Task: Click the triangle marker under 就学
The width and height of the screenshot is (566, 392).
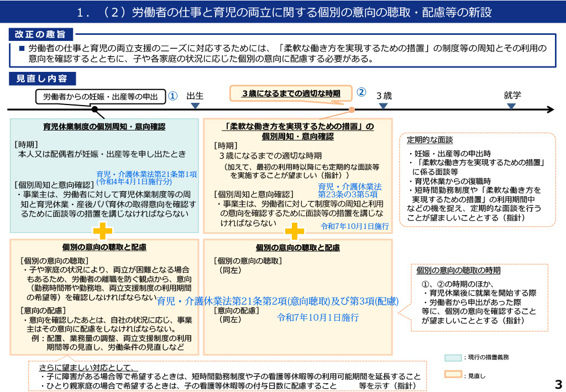Action: coord(512,105)
